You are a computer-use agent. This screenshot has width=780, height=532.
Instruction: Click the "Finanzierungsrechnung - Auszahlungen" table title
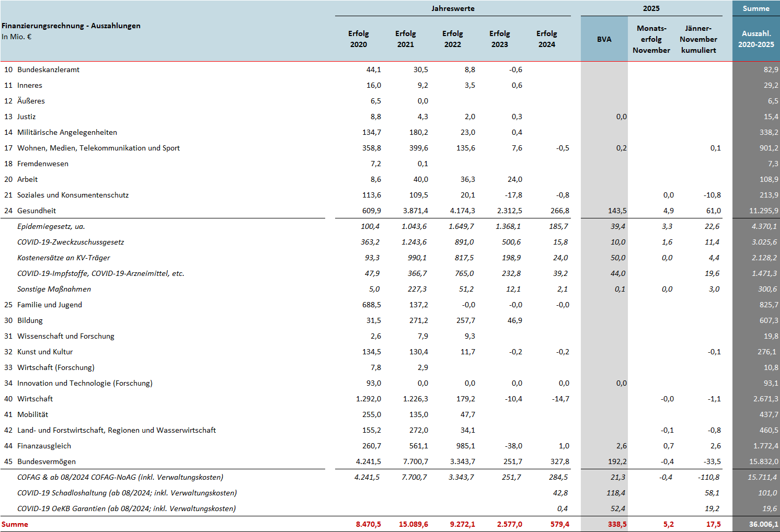click(71, 26)
